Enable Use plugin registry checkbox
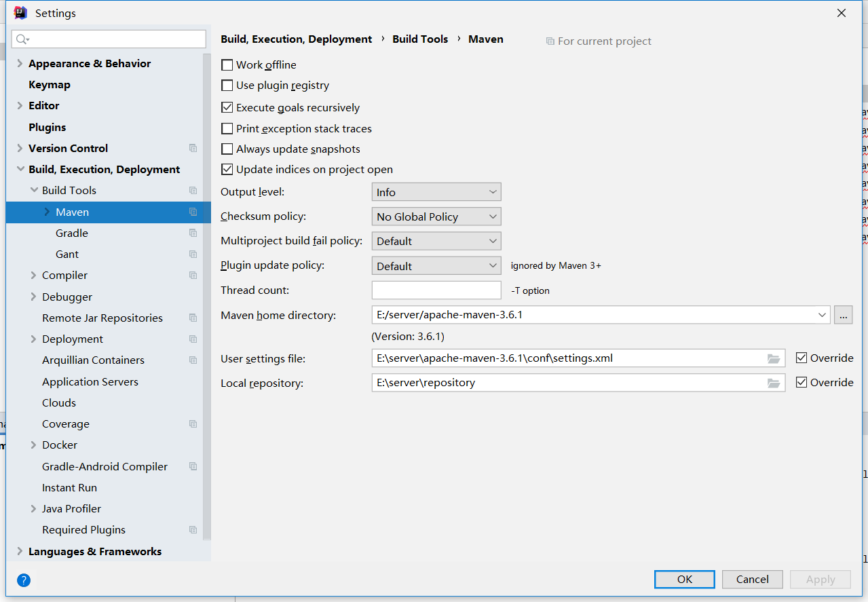Screen dimensions: 868x602 point(227,86)
